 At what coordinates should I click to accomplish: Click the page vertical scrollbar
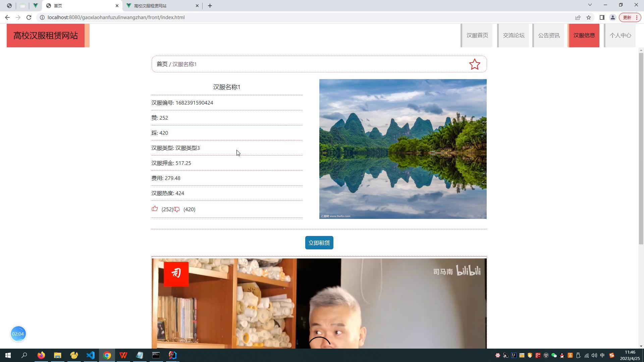(641, 149)
